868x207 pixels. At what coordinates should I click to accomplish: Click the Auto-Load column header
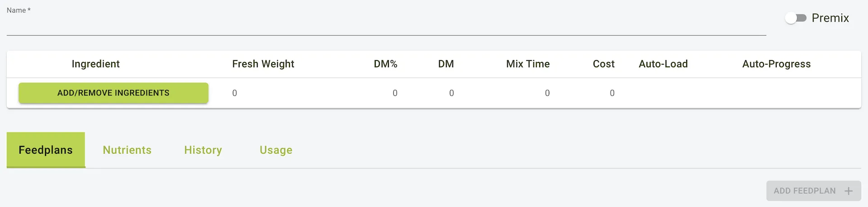pyautogui.click(x=663, y=64)
